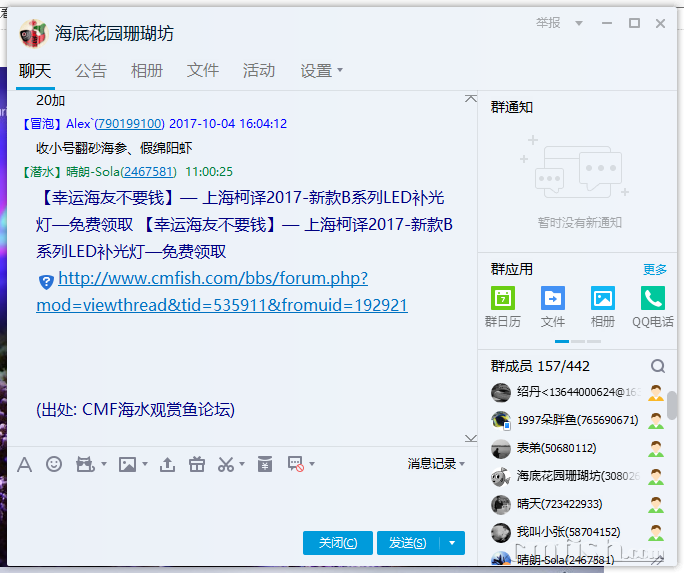The image size is (684, 573).
Task: Open the 群日历 calendar group app
Action: [x=503, y=298]
